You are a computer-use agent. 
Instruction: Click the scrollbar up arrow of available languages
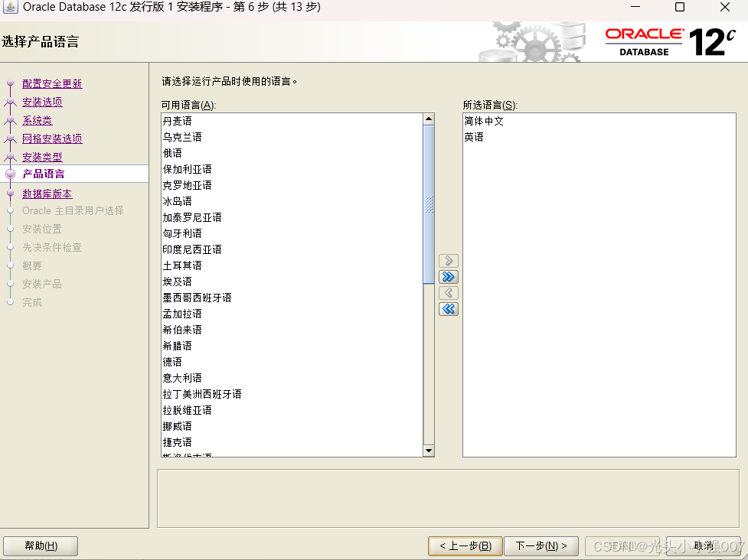[427, 119]
